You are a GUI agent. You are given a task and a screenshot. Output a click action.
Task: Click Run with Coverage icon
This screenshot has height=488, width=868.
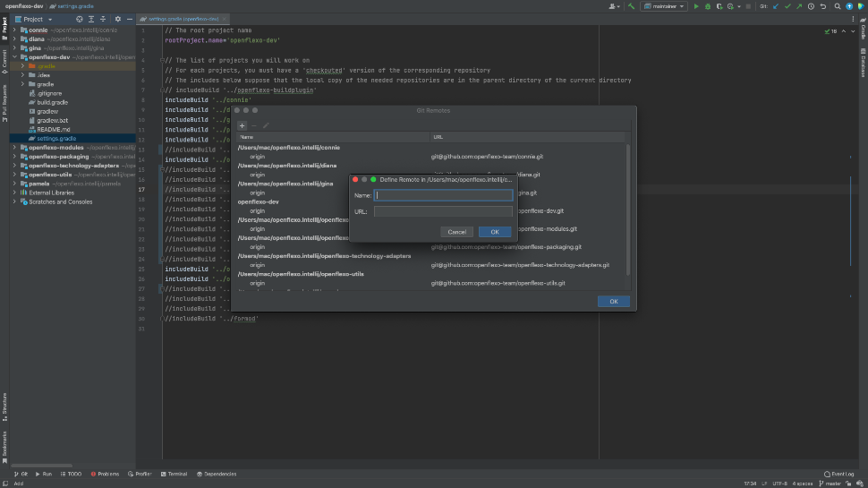tap(719, 6)
